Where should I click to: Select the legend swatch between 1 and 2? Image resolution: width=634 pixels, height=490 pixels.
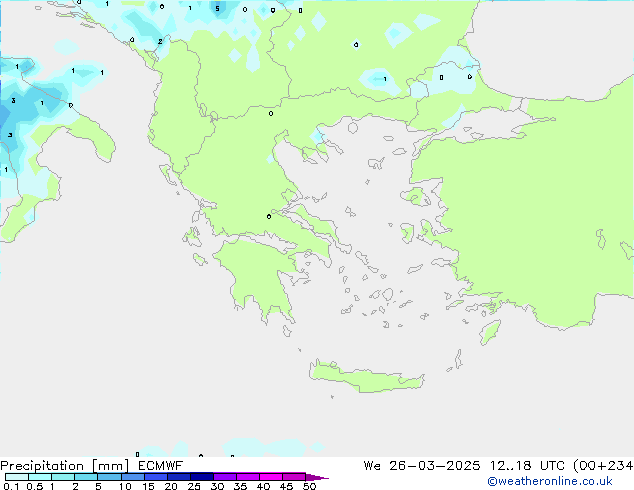pos(63,477)
